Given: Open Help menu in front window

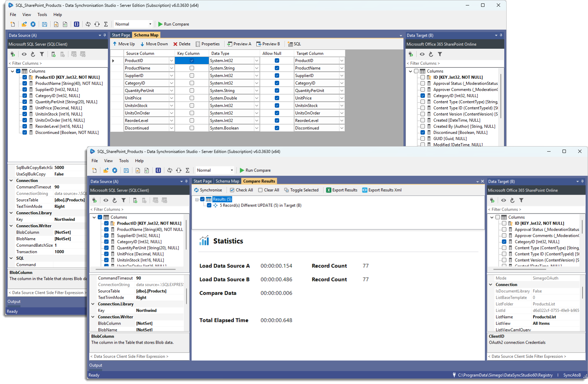Looking at the screenshot, I should pyautogui.click(x=139, y=161).
